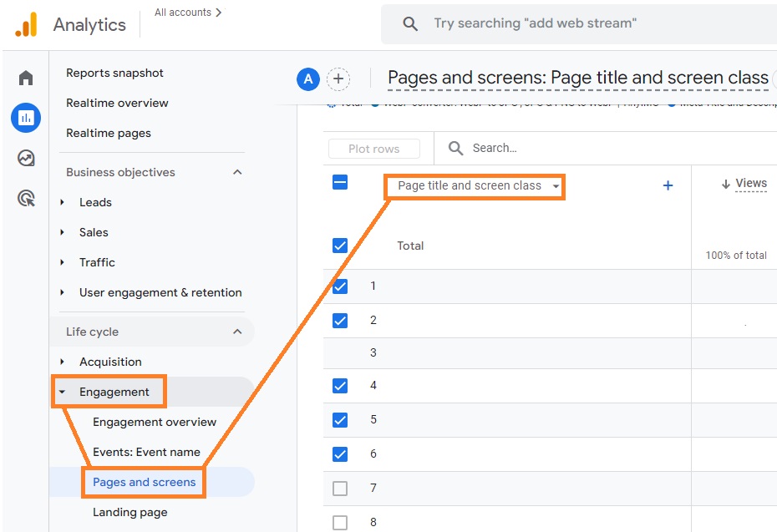Open the Home icon in left navigation
Image resolution: width=777 pixels, height=532 pixels.
pos(25,77)
